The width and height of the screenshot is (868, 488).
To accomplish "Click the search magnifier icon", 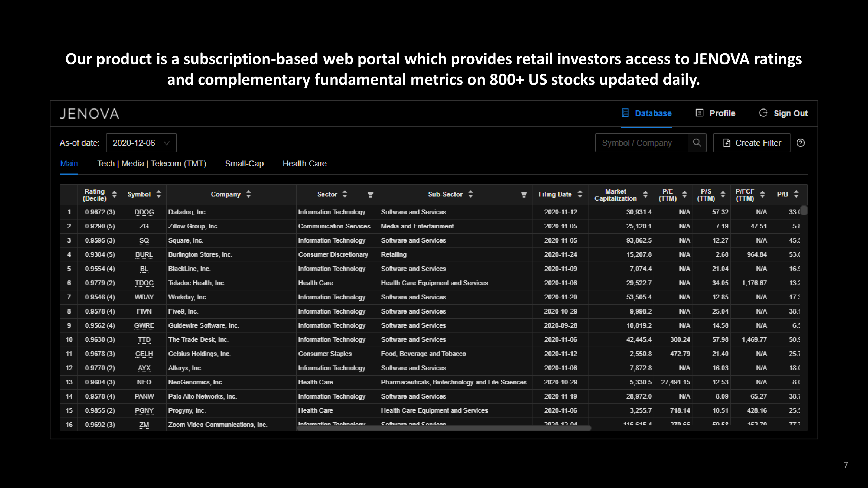I will (x=697, y=143).
